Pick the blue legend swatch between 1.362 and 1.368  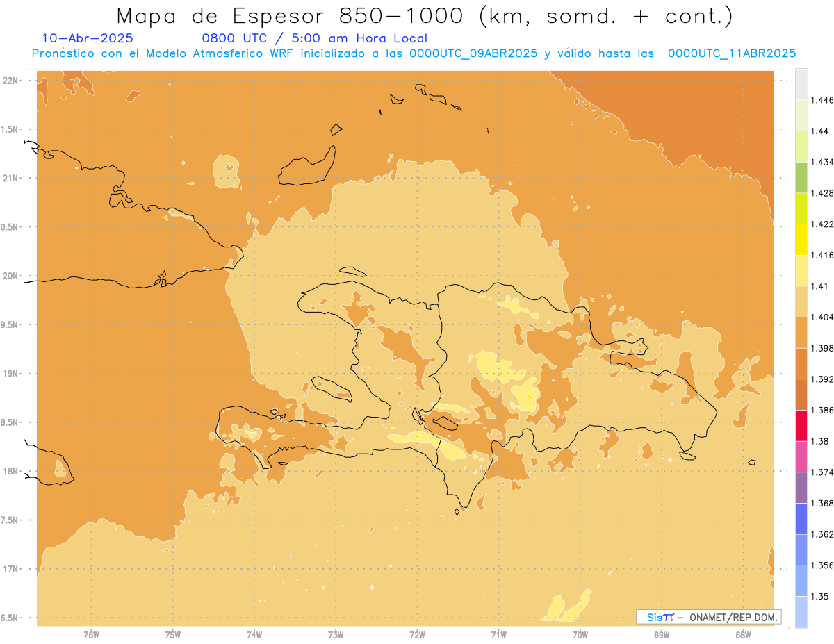(801, 519)
